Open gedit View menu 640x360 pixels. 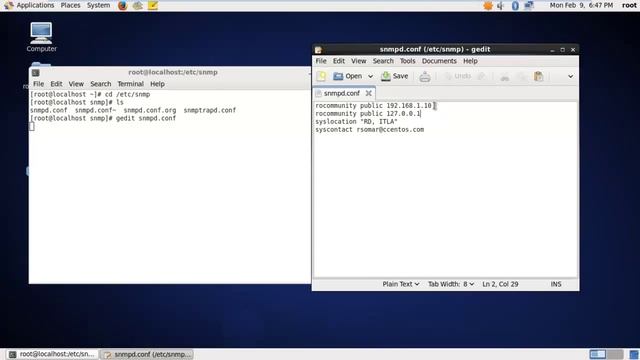pyautogui.click(x=359, y=61)
